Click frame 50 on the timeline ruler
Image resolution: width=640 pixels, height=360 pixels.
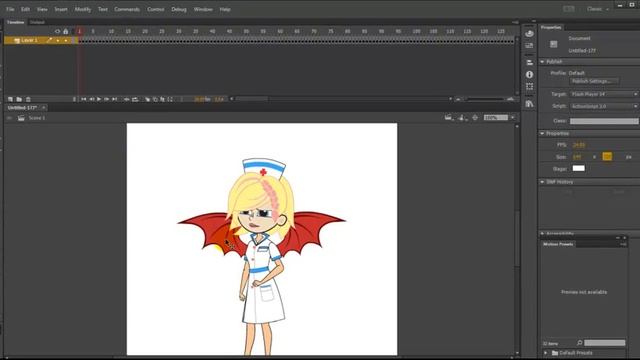click(x=246, y=31)
